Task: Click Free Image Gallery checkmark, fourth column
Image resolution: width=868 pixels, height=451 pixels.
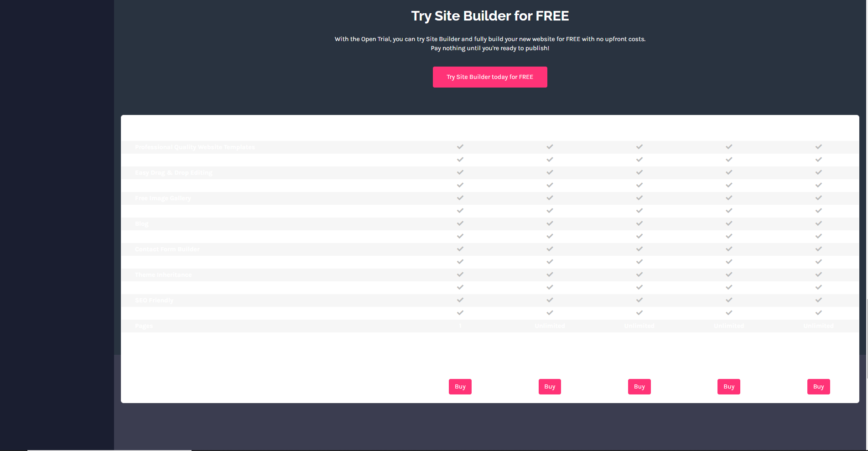Action: point(729,198)
